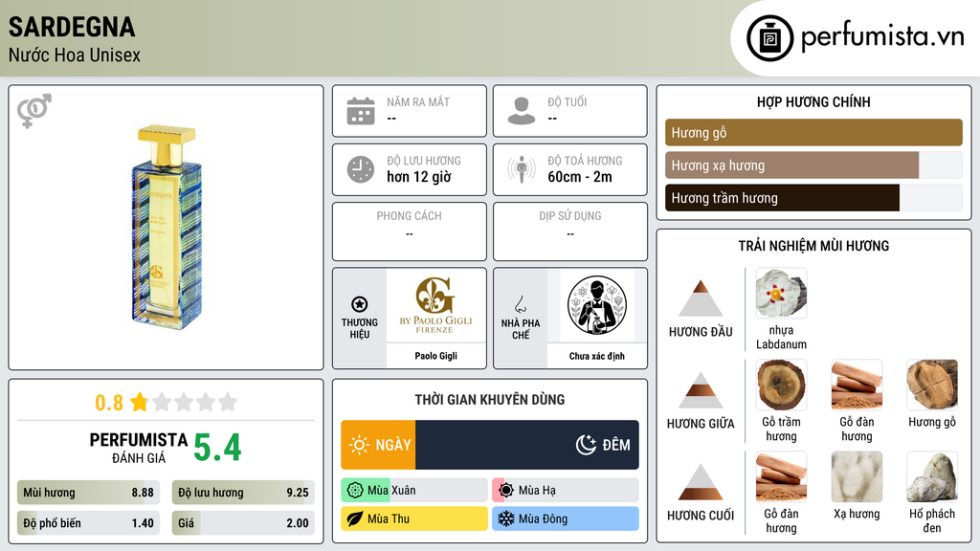
Task: Click the Hợp hương chính heading
Action: point(813,101)
